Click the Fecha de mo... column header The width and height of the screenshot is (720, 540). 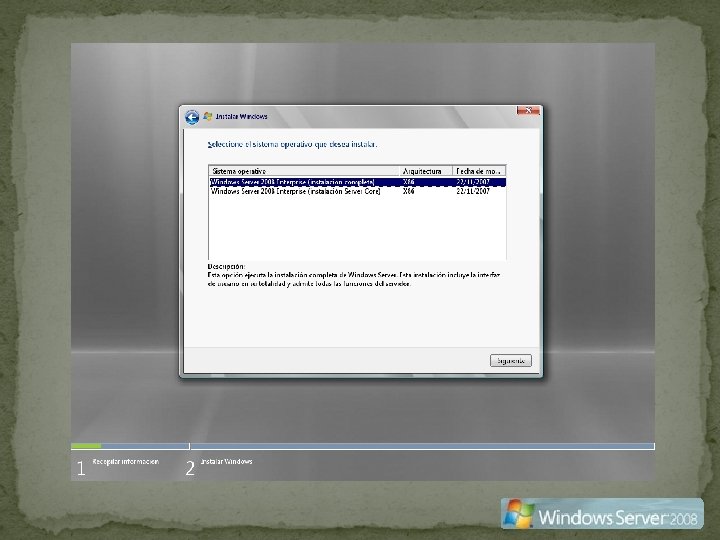(x=479, y=171)
